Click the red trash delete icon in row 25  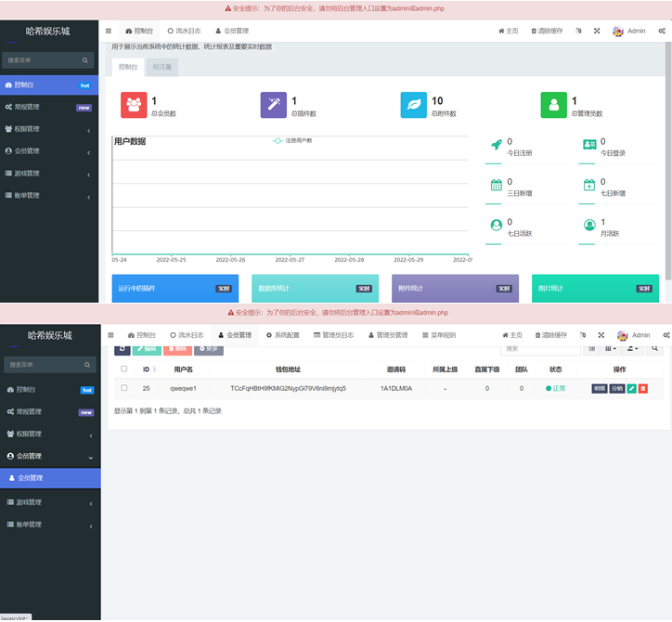pos(643,388)
